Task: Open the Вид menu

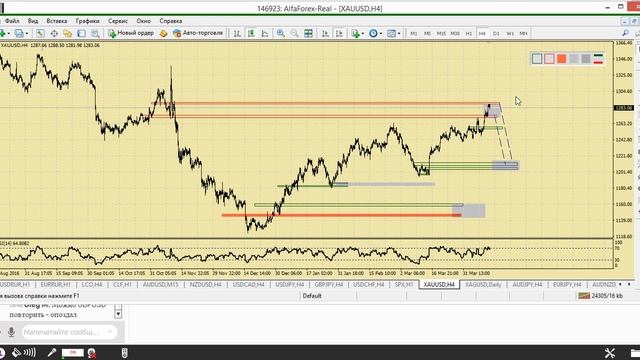Action: [33, 21]
